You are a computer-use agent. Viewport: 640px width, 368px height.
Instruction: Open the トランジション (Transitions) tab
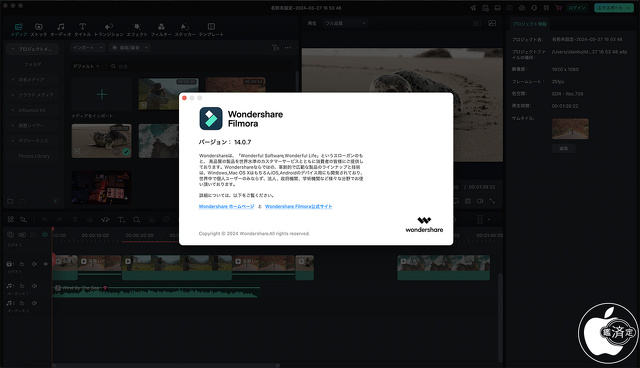[x=109, y=30]
